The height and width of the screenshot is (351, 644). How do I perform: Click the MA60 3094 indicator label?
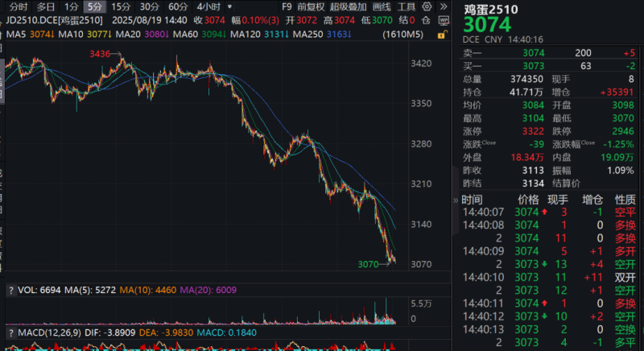[200, 35]
